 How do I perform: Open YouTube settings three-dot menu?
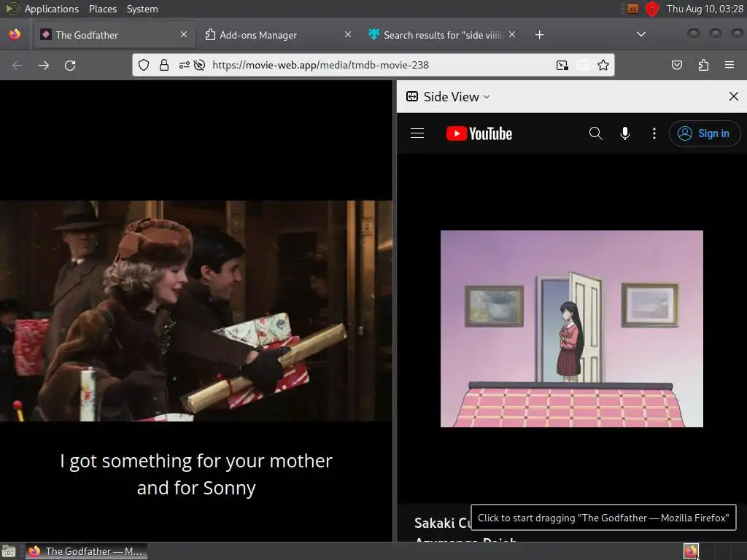click(654, 133)
